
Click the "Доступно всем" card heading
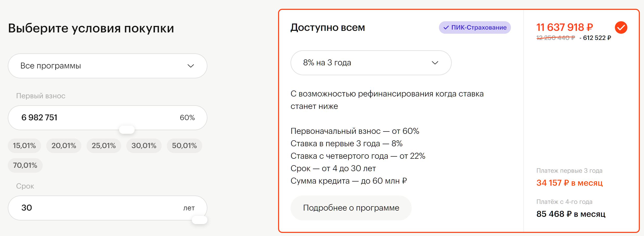click(327, 27)
